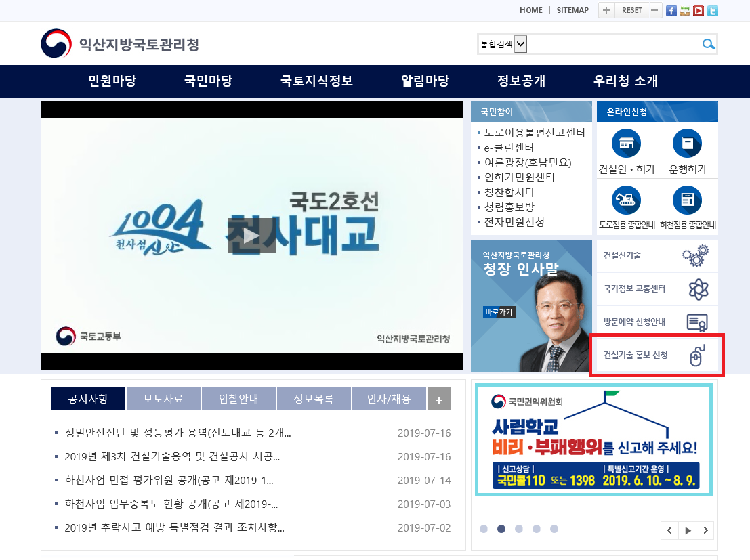This screenshot has height=560, width=750.
Task: Open the 민원마당 menu
Action: pyautogui.click(x=112, y=81)
